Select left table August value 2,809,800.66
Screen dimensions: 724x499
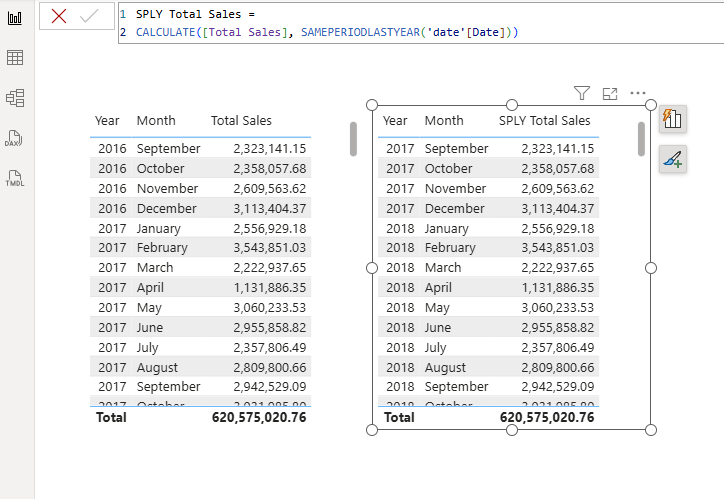270,367
